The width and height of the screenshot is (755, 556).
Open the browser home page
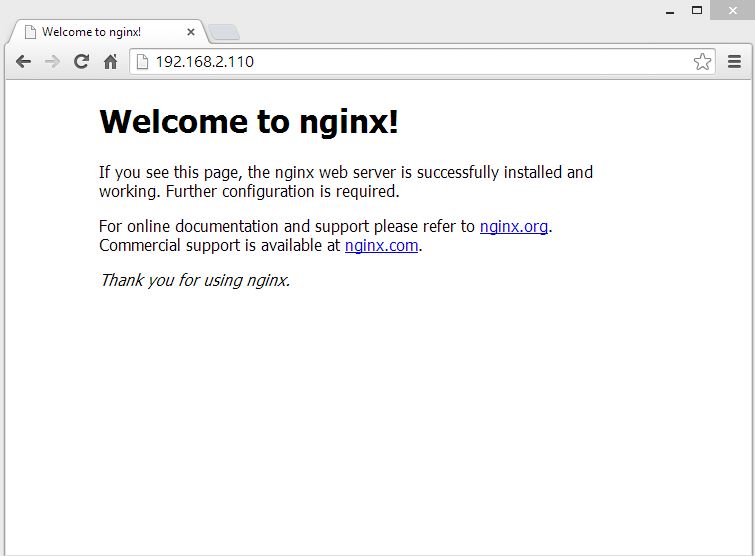(111, 62)
